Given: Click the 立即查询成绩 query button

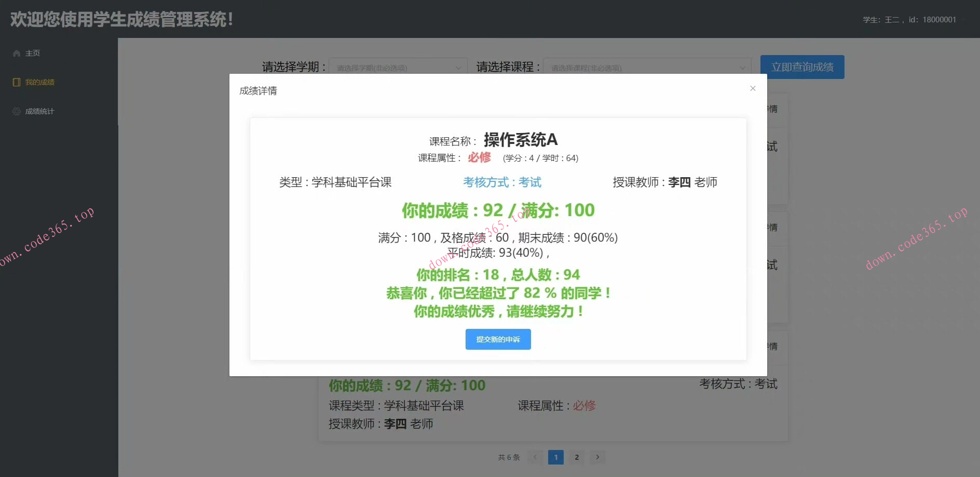Looking at the screenshot, I should (802, 67).
